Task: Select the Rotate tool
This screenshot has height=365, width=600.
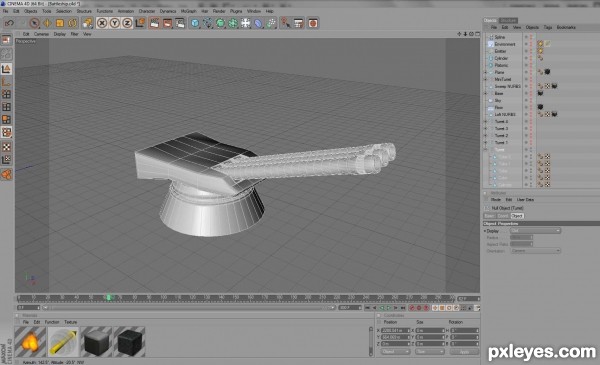Action: point(72,23)
